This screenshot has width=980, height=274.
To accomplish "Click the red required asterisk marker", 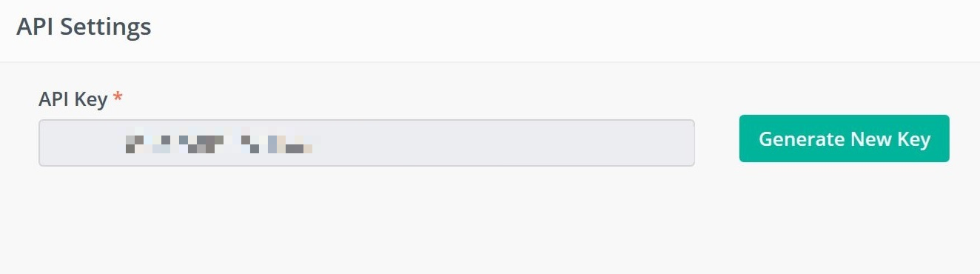I will coord(118,97).
